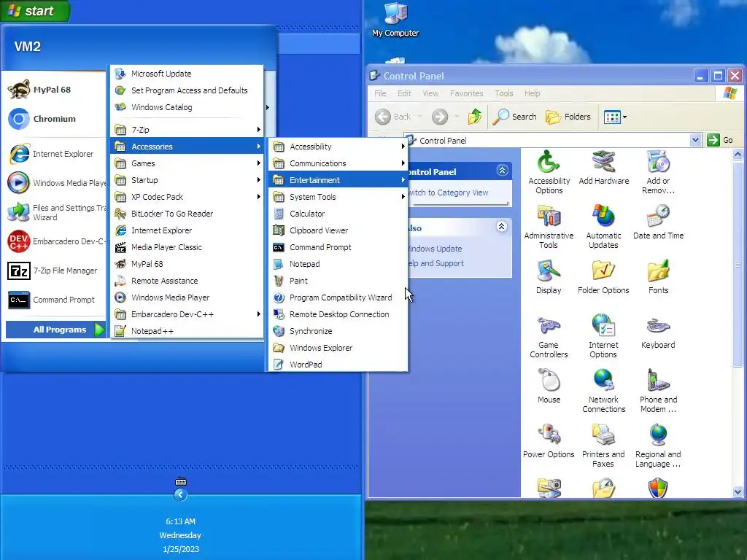Expand the System Tools submenu

coord(338,197)
